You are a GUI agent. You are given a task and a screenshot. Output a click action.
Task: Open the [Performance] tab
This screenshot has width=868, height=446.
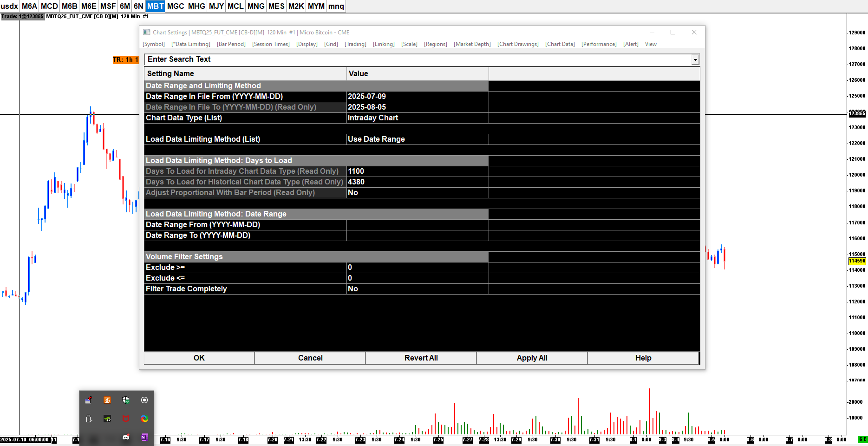[x=599, y=44]
